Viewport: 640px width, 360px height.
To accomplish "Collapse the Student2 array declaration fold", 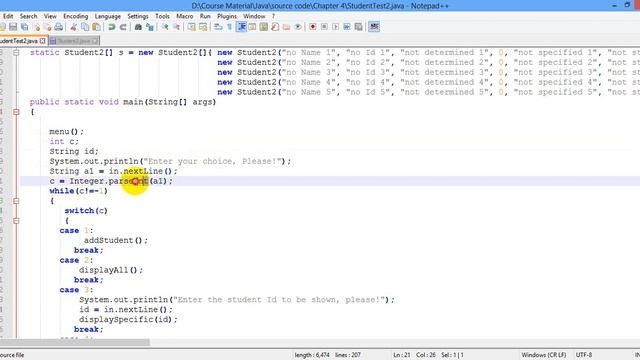I will (16, 53).
